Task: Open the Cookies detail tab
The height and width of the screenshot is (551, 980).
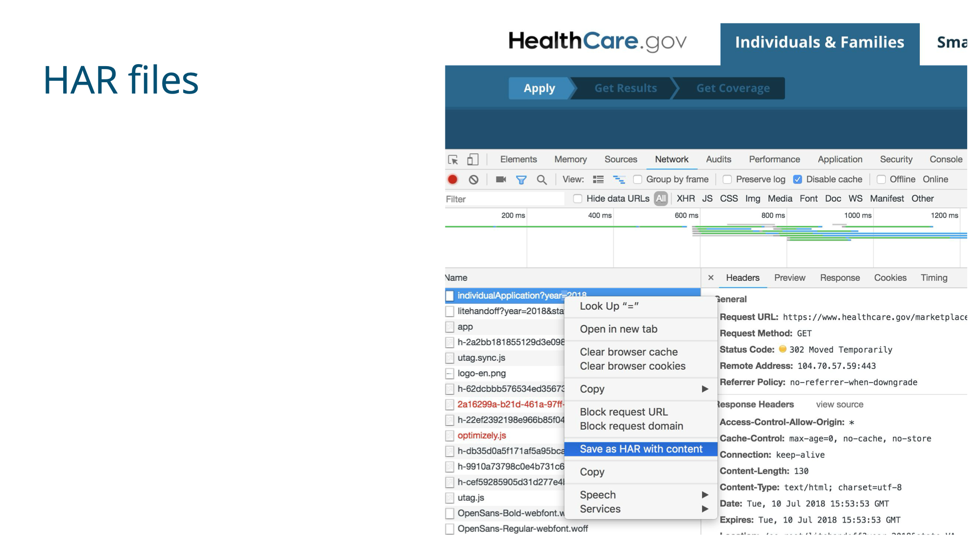Action: 890,278
